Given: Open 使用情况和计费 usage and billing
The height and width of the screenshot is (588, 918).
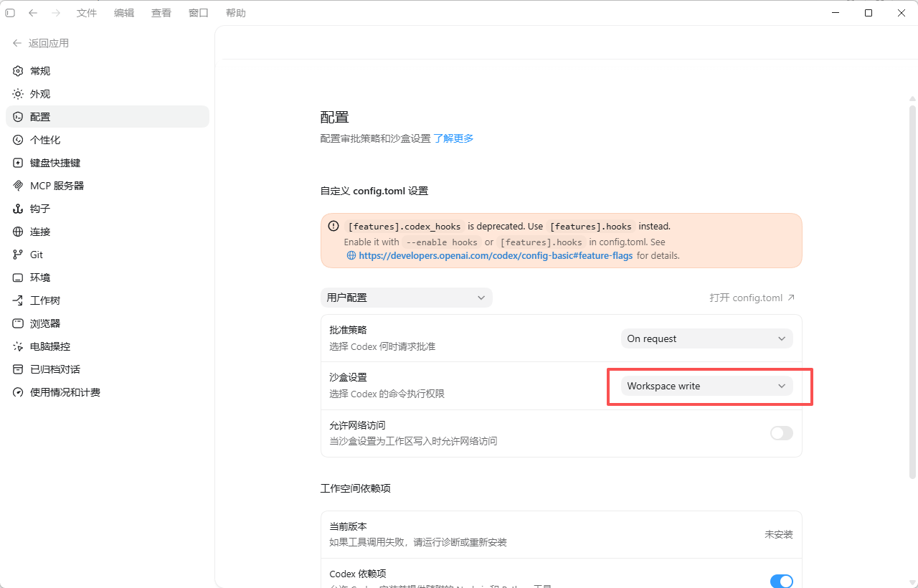Looking at the screenshot, I should point(108,392).
